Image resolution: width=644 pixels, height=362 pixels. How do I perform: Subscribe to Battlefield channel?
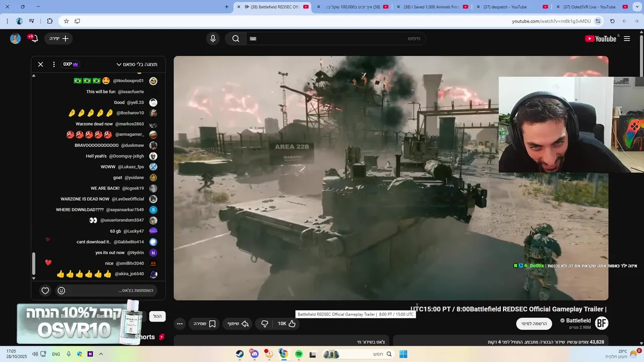tap(534, 324)
